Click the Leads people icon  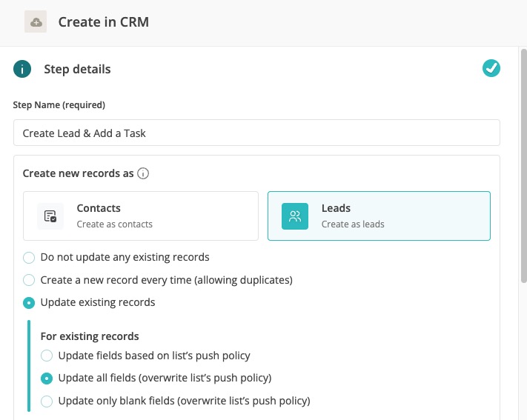click(x=295, y=216)
